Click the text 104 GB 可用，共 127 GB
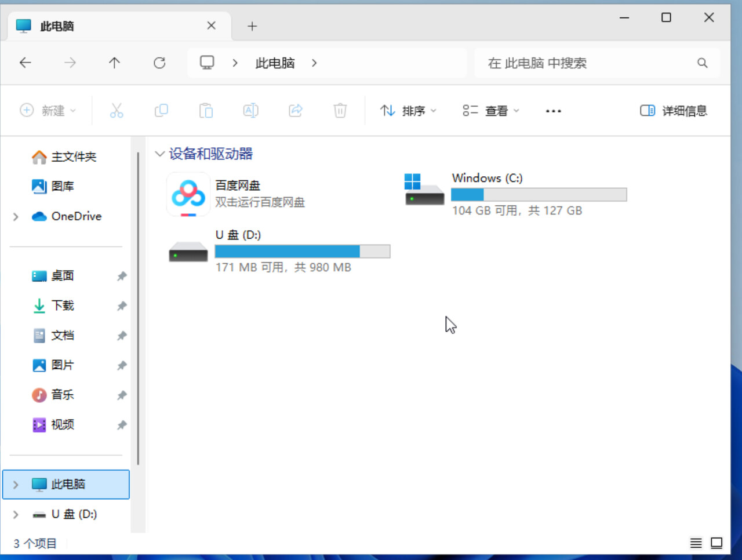 (x=517, y=210)
